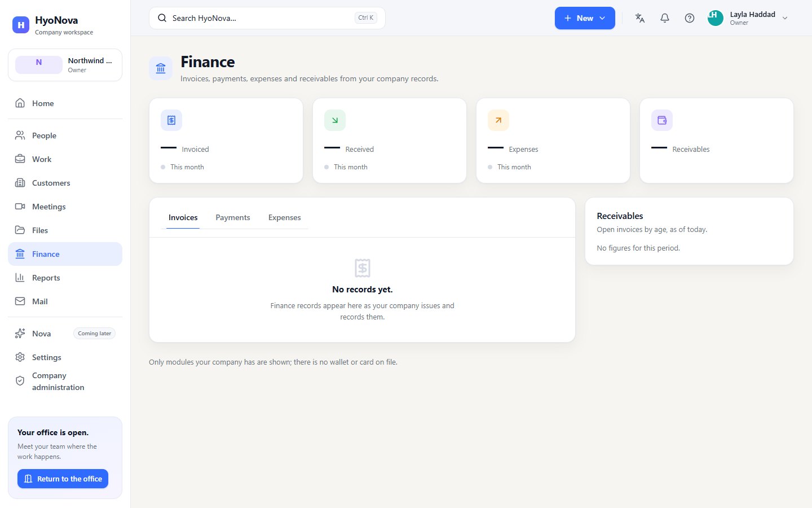Screen dimensions: 812x508
Task: Click the Return to the office button
Action: pos(63,479)
